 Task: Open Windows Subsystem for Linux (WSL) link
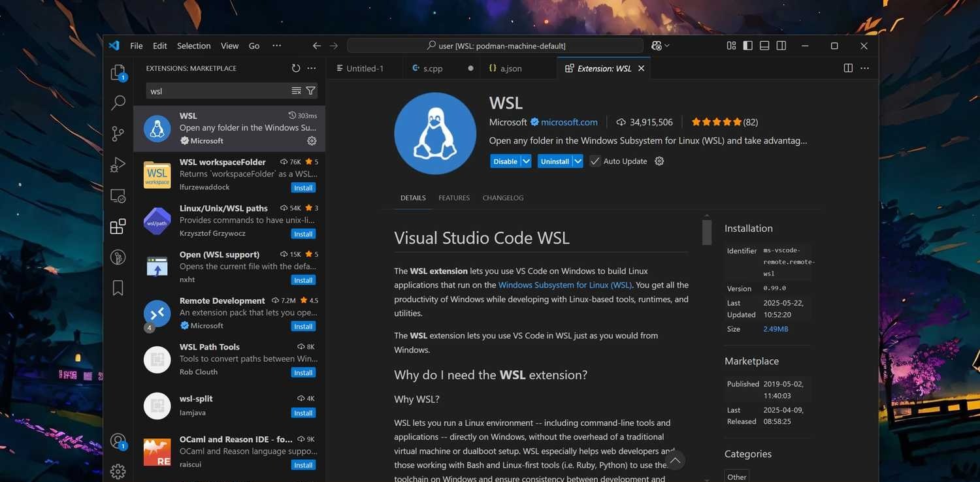coord(565,285)
